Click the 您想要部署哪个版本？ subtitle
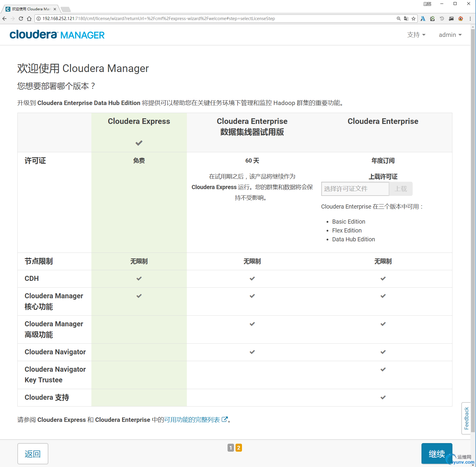This screenshot has width=476, height=467. click(56, 86)
